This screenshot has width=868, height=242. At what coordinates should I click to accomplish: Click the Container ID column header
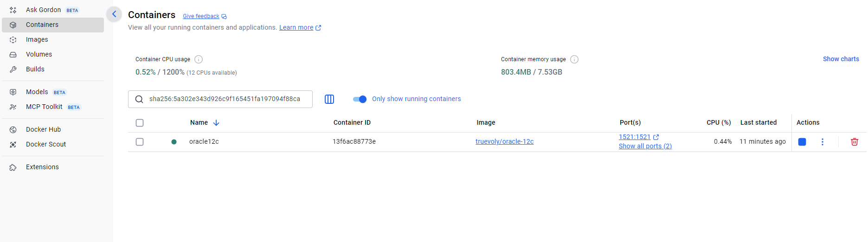352,123
